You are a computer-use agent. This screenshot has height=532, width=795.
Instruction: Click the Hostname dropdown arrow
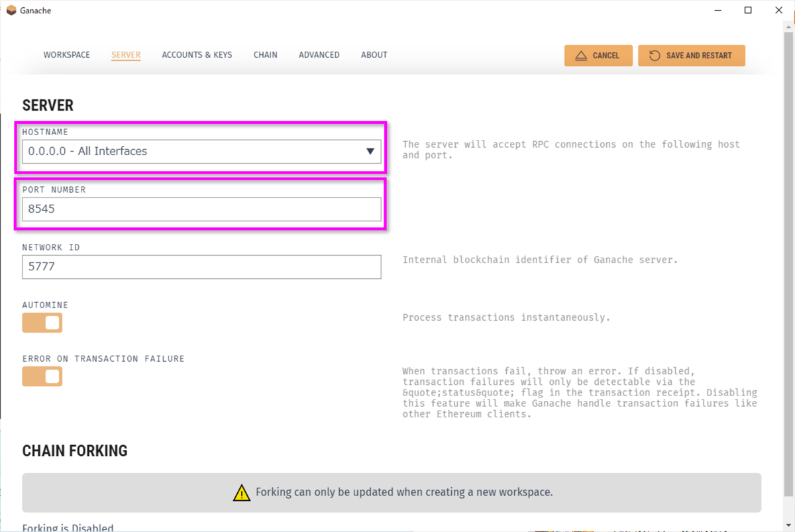point(370,152)
